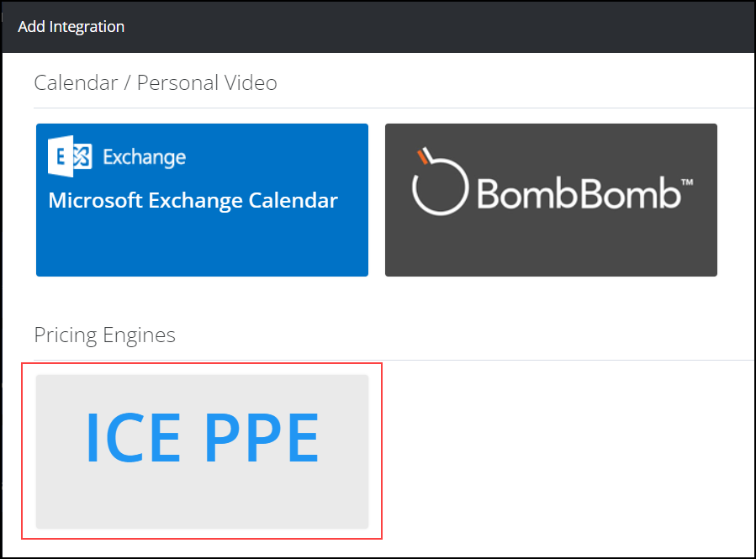This screenshot has width=756, height=559.
Task: Click the large blue ICE PPE text
Action: 203,438
